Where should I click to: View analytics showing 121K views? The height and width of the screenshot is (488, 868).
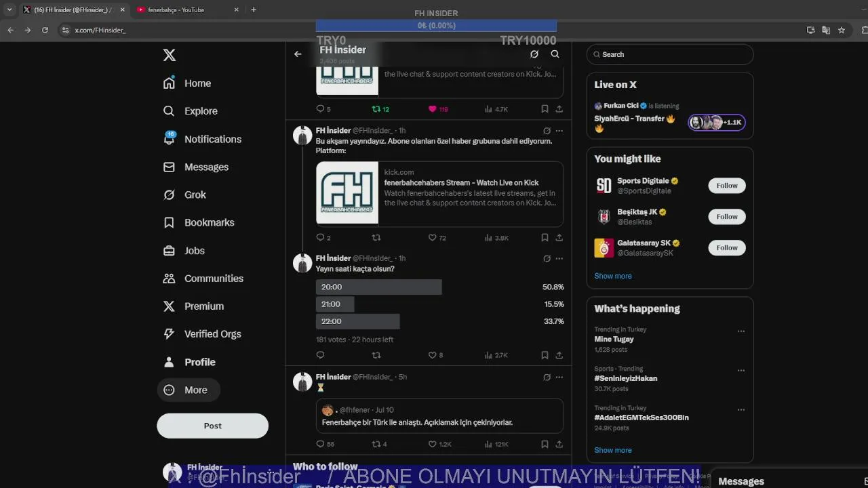point(496,445)
